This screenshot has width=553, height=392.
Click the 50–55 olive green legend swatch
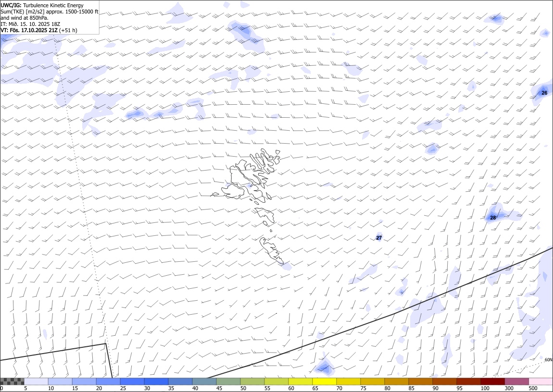point(252,381)
